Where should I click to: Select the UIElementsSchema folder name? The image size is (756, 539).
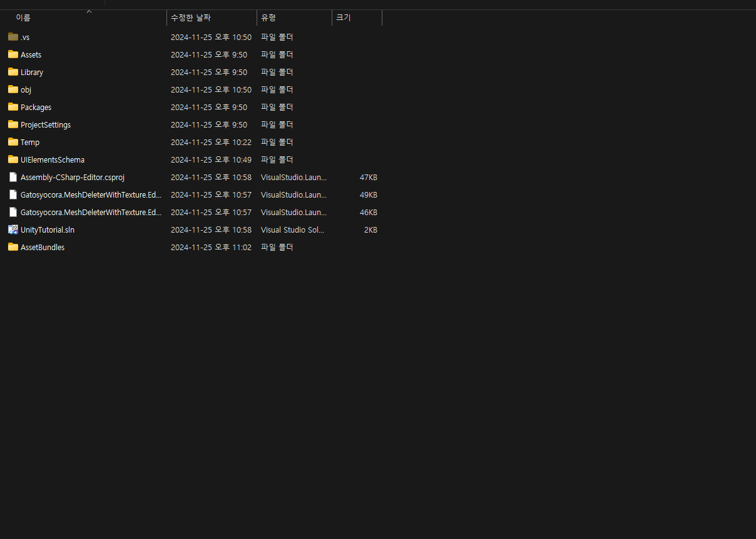point(53,160)
